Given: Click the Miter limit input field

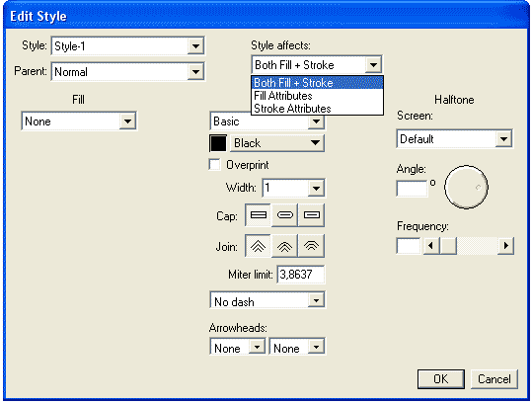Looking at the screenshot, I should tap(301, 275).
